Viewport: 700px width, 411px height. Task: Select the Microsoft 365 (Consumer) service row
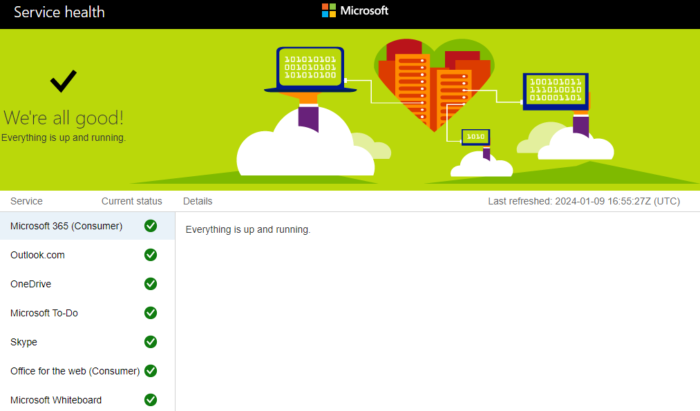pyautogui.click(x=88, y=226)
